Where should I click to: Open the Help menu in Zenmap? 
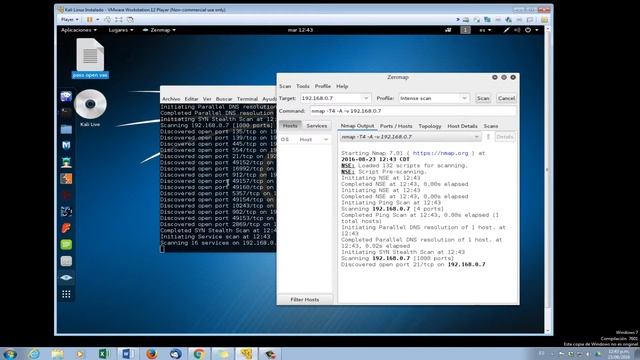click(342, 87)
